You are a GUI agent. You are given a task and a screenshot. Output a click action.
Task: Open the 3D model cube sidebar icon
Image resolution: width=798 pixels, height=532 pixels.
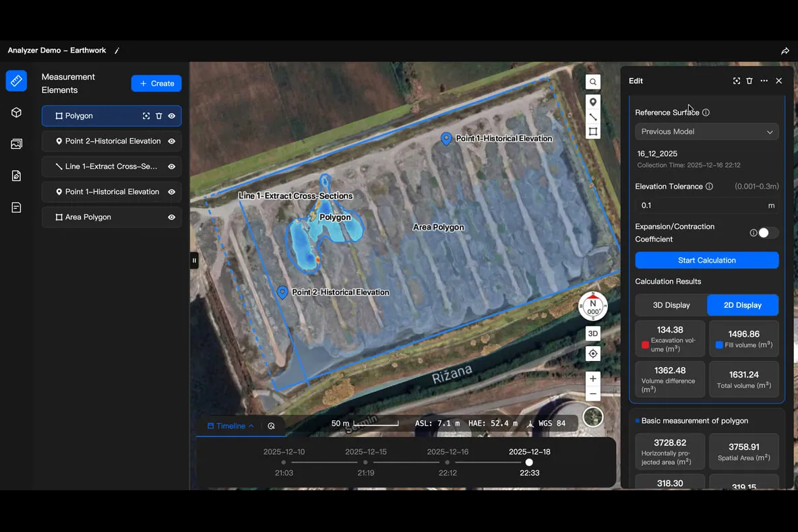16,112
